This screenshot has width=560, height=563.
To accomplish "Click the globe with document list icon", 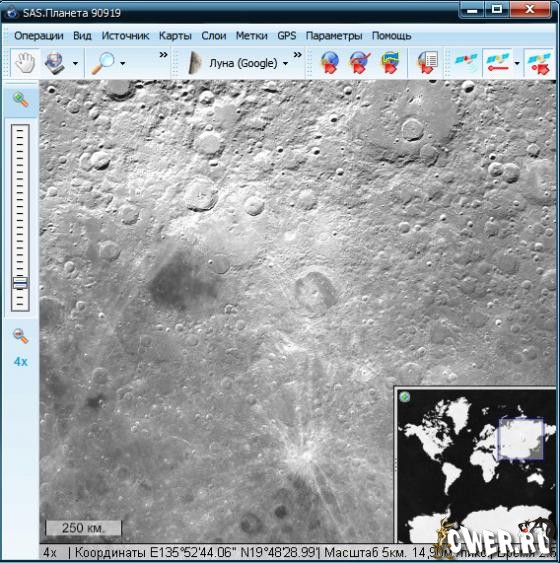I will tap(427, 63).
